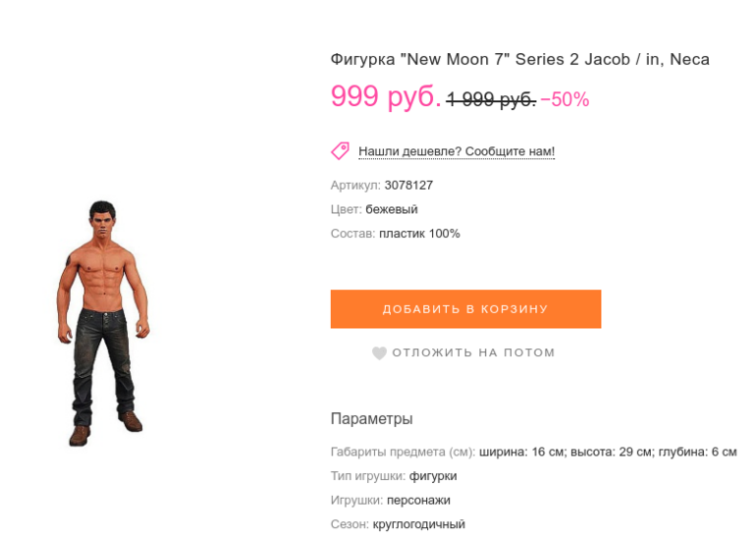This screenshot has width=756, height=539.
Task: Click the pink price tag icon
Action: pos(340,150)
